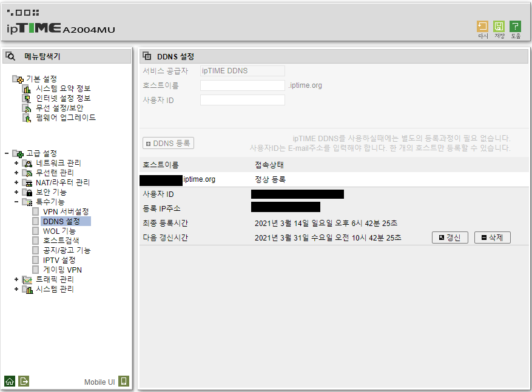Click the 인터넷 설정 정보 monitor icon
The image size is (532, 392).
click(27, 99)
